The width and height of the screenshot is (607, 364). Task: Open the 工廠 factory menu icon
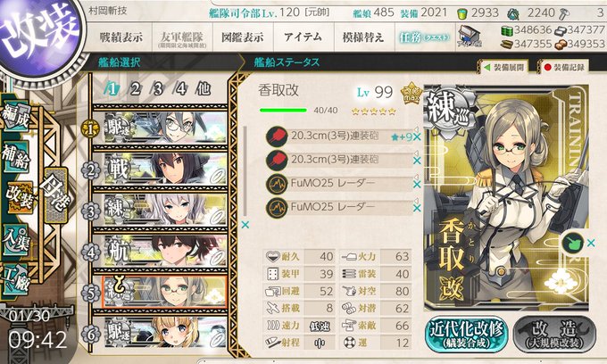[x=16, y=279]
